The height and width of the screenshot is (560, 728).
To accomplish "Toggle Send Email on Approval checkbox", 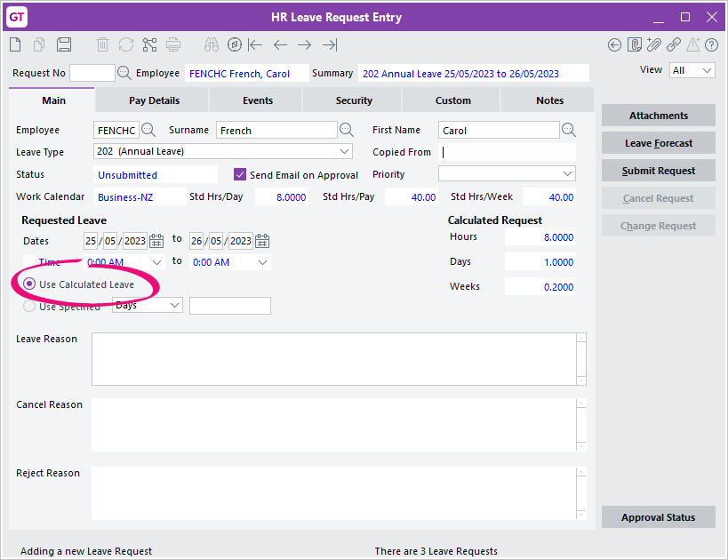I will (240, 175).
